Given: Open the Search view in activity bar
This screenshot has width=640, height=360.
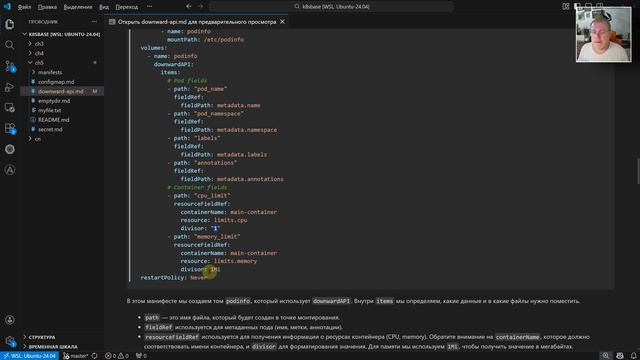Looking at the screenshot, I should coord(10,45).
